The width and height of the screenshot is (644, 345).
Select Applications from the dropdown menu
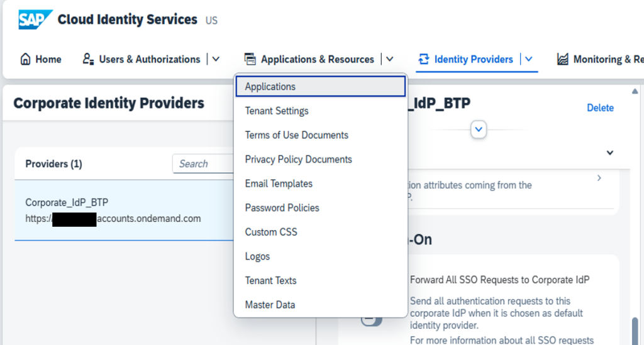[270, 87]
